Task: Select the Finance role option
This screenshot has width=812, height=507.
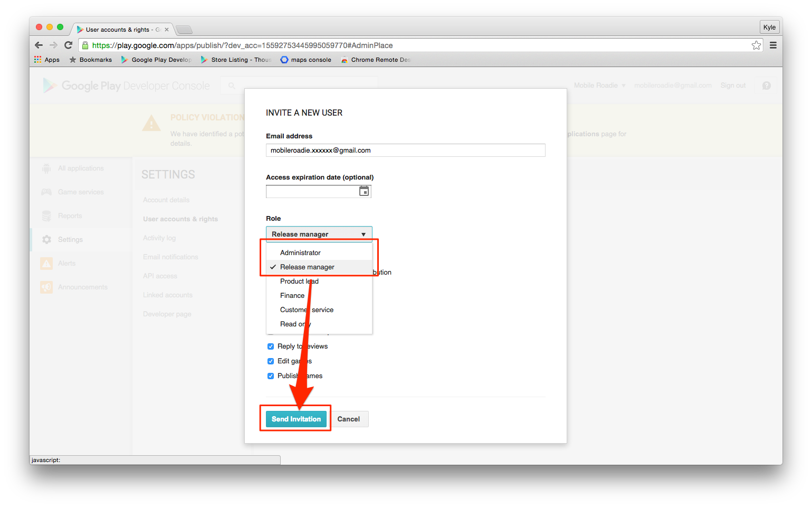Action: coord(292,296)
